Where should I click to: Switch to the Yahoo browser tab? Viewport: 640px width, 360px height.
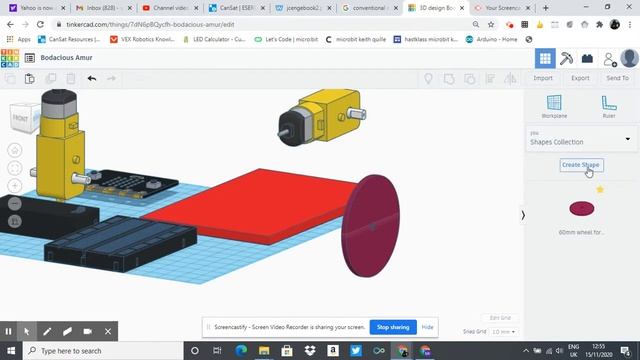click(x=36, y=8)
